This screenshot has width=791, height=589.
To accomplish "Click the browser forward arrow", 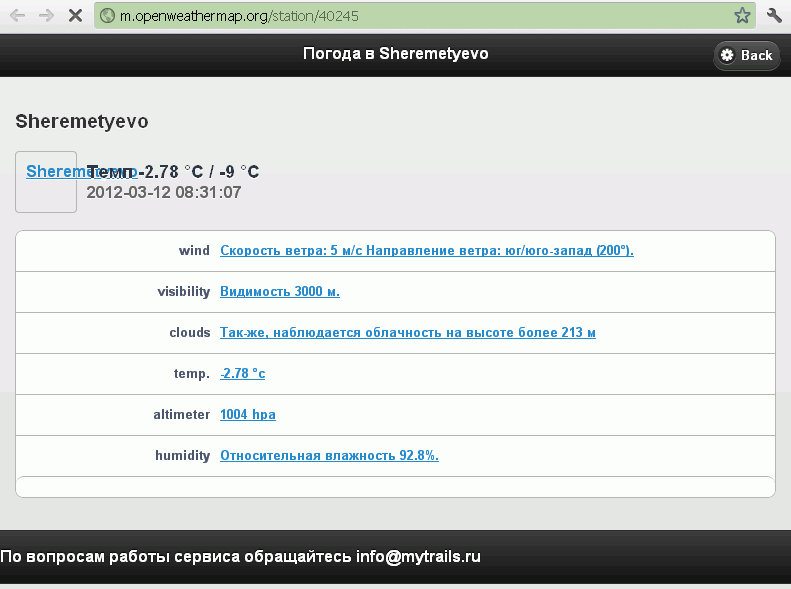I will 46,16.
